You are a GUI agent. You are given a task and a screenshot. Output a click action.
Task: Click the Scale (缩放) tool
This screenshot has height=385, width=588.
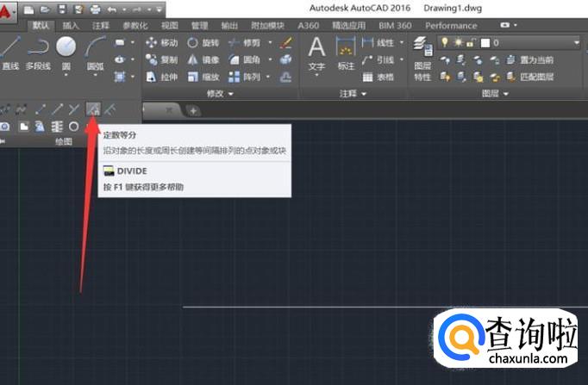(203, 77)
